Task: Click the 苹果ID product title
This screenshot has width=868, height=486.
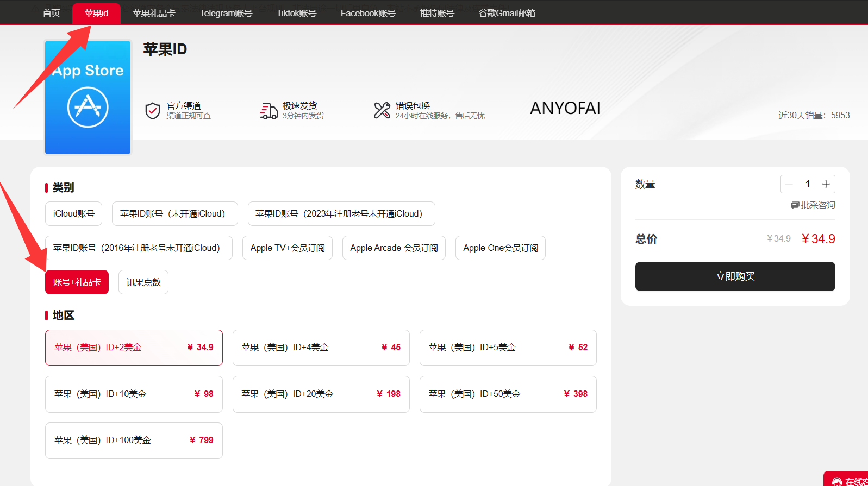Action: tap(165, 49)
